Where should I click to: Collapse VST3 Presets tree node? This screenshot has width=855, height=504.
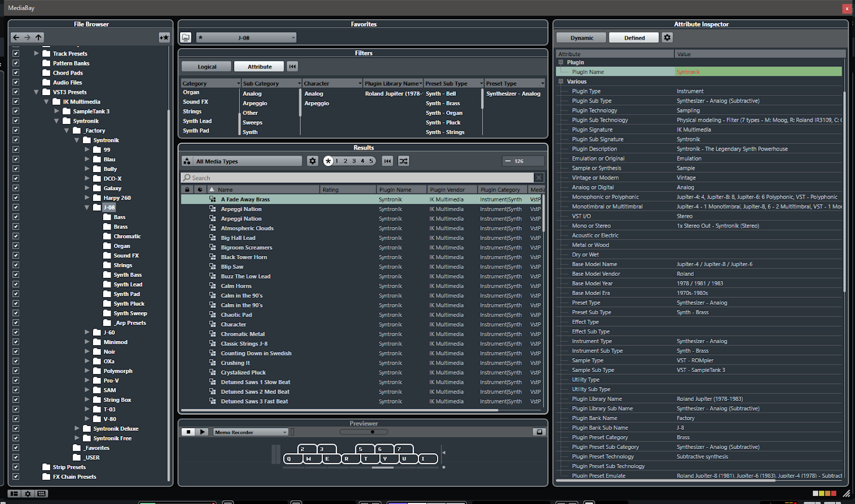pos(36,92)
